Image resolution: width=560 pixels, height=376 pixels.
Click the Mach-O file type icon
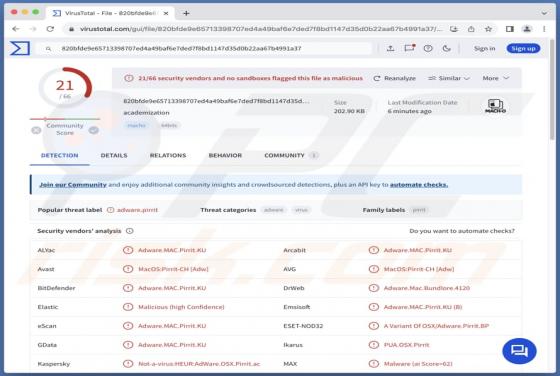click(x=495, y=106)
